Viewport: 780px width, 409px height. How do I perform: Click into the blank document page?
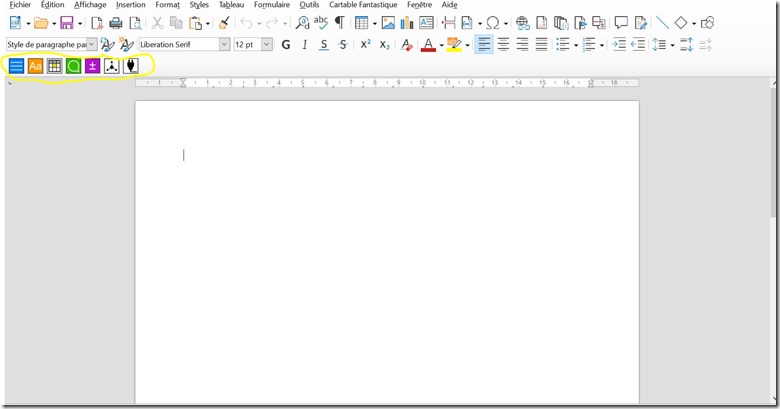387,252
